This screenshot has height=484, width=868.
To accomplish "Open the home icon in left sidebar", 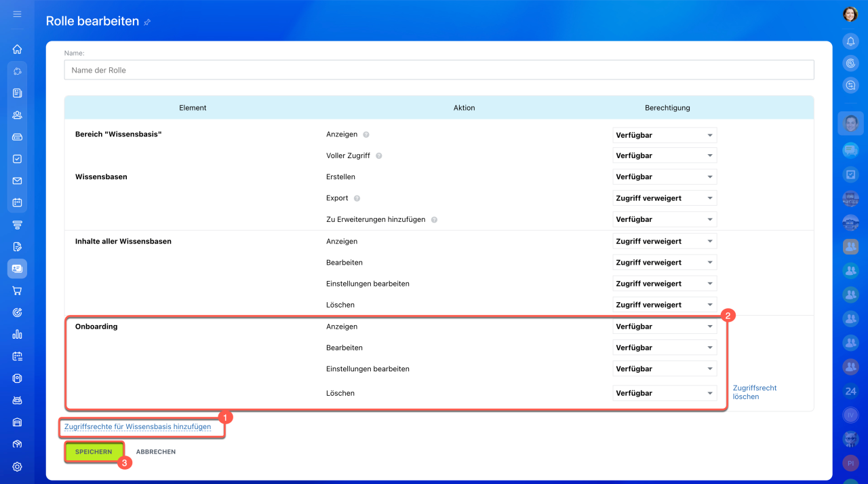I will pyautogui.click(x=17, y=49).
